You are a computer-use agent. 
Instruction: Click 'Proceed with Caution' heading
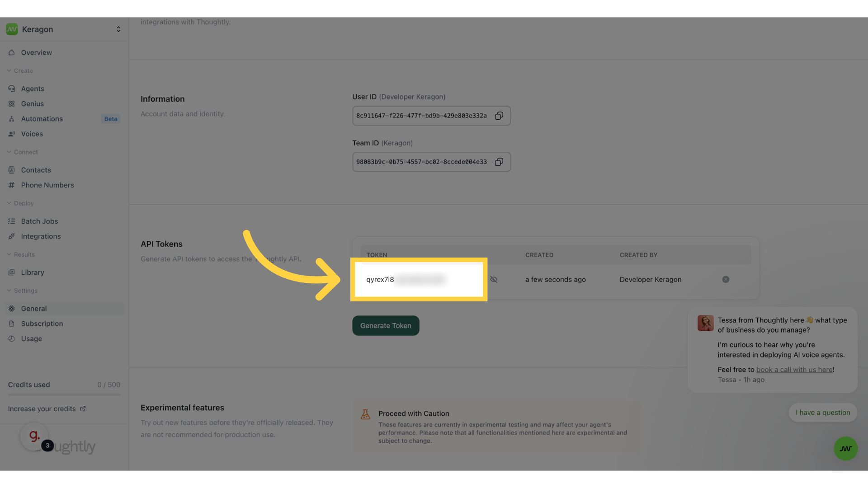coord(414,413)
